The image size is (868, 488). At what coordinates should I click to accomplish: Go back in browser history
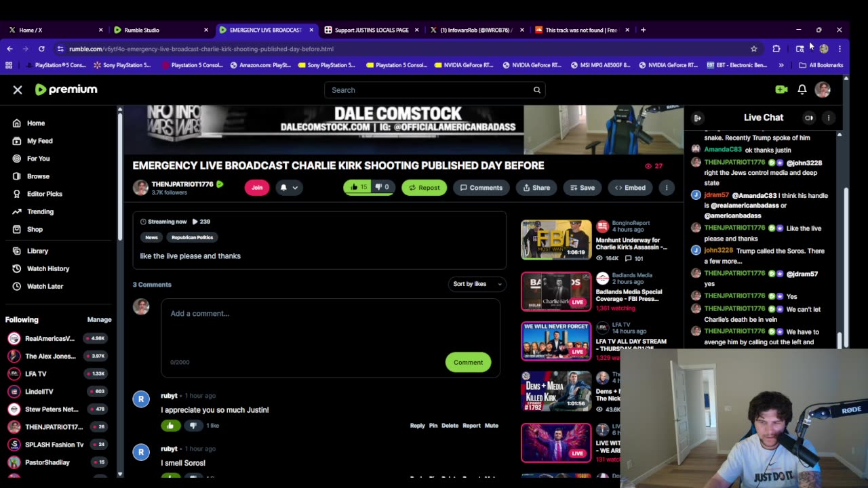click(x=9, y=49)
